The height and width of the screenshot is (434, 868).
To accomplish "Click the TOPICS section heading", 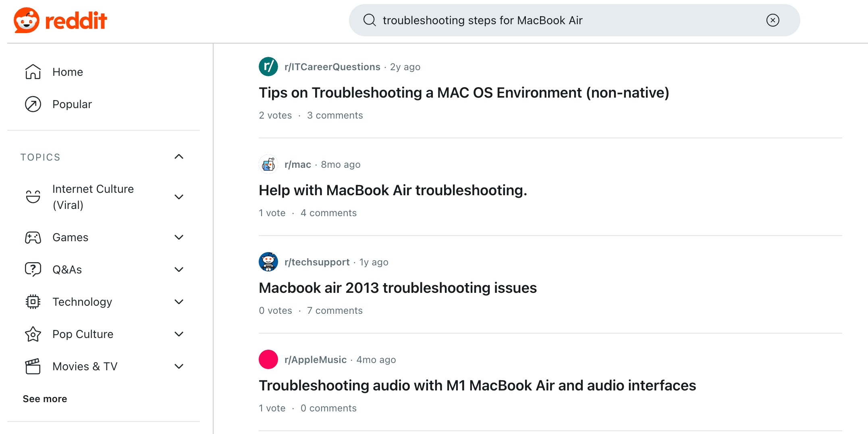I will click(x=40, y=157).
